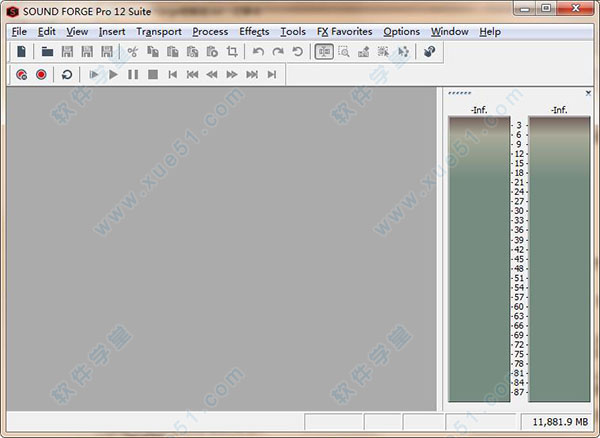Select the Magnify zoom tool icon
Screen dimensions: 600x438
pyautogui.click(x=344, y=52)
